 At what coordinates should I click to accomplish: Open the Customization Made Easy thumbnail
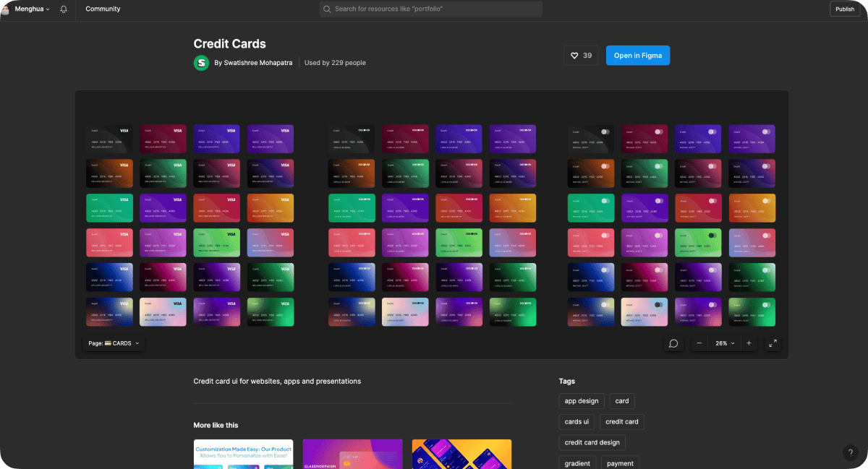(x=244, y=454)
